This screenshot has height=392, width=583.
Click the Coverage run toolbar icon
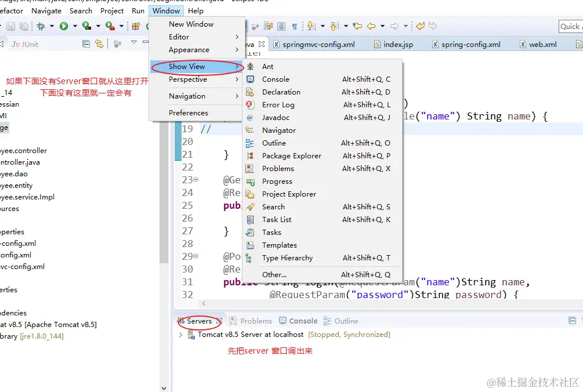click(86, 26)
